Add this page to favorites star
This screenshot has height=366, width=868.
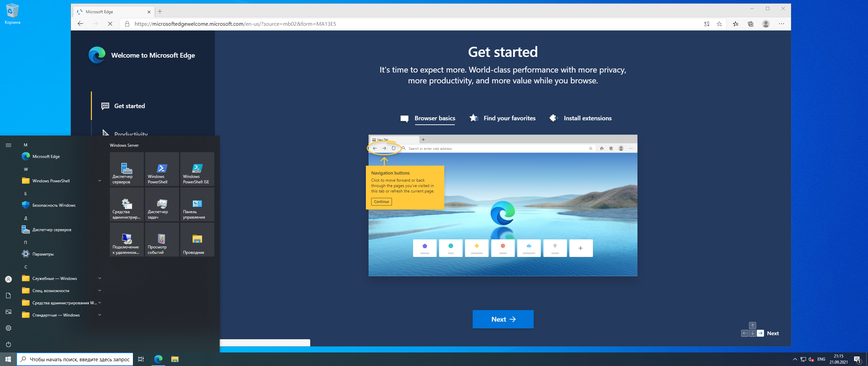pos(719,24)
